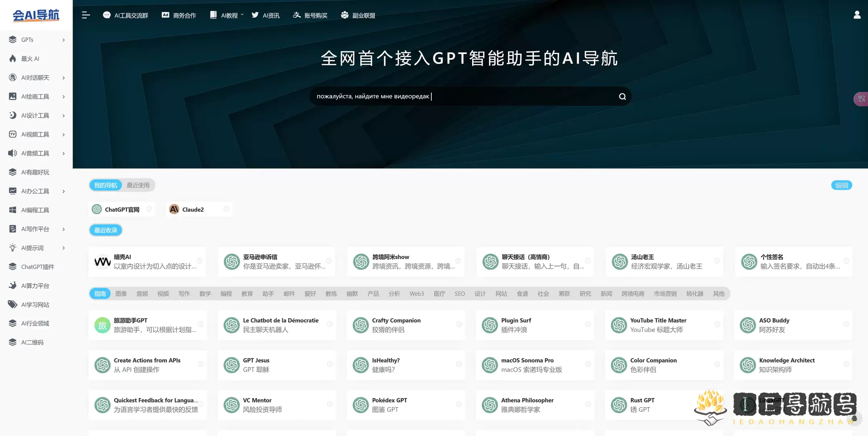Screen dimensions: 868x436
Task: Toggle to the 我的导航 view
Action: coord(105,185)
